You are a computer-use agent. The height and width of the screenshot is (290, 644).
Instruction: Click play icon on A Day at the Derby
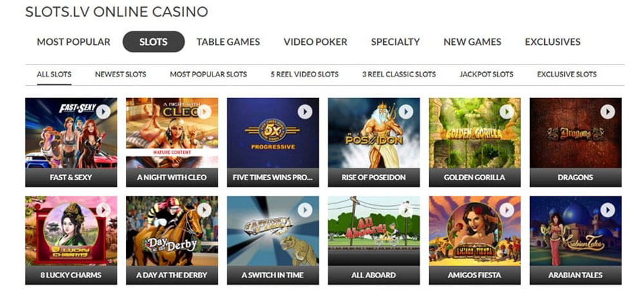coord(204,210)
